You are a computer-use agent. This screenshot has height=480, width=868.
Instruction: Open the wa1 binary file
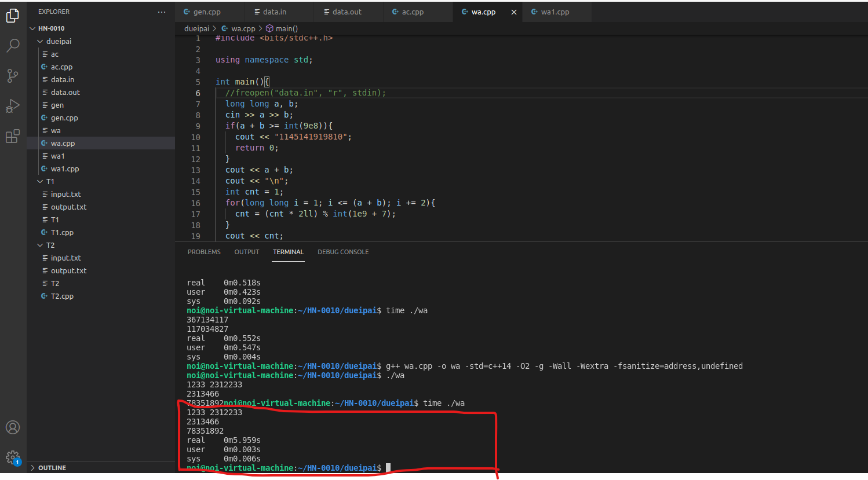(101, 156)
